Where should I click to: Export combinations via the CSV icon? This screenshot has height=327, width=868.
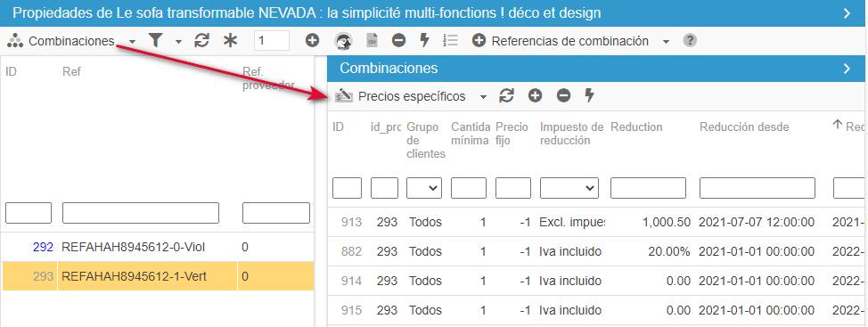pyautogui.click(x=372, y=40)
